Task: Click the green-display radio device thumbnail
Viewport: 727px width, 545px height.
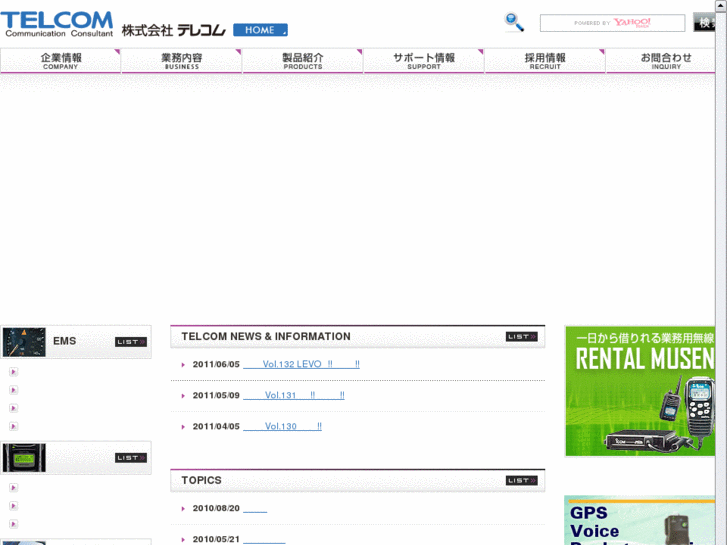Action: click(24, 458)
